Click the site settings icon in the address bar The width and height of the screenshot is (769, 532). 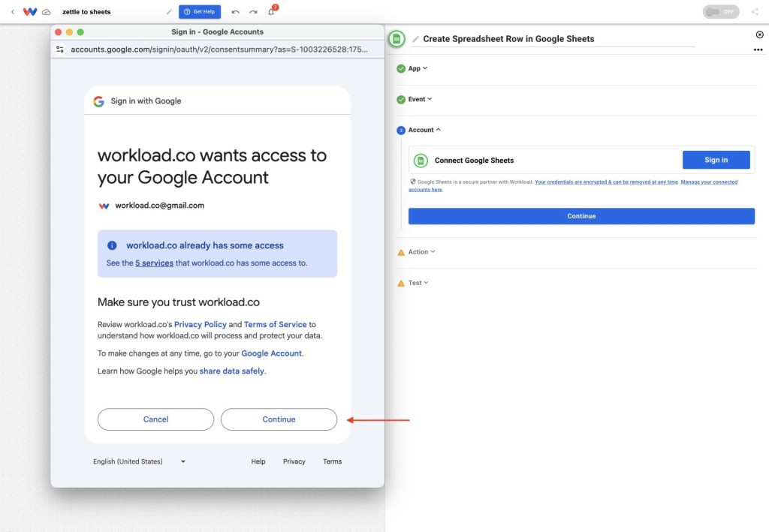pyautogui.click(x=60, y=50)
